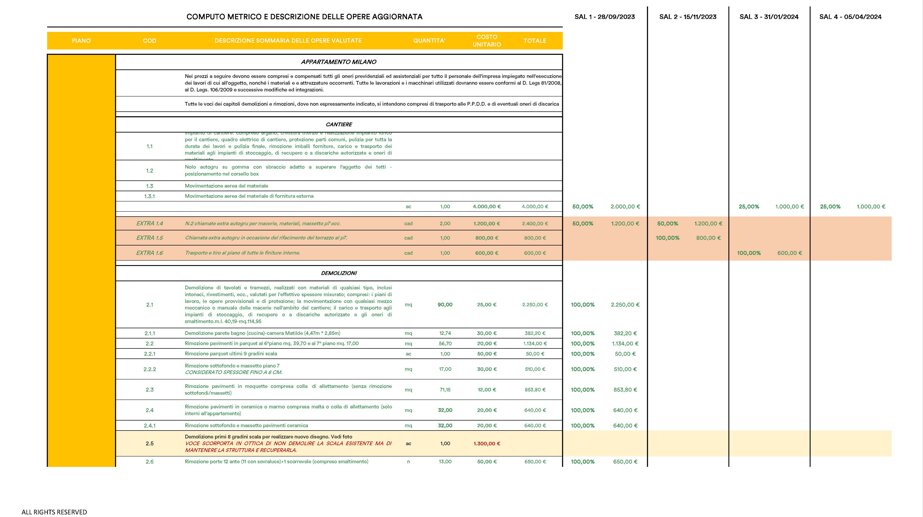This screenshot has width=923, height=517.
Task: Select the SAL 3 - 31/01/2024 heading
Action: 769,17
